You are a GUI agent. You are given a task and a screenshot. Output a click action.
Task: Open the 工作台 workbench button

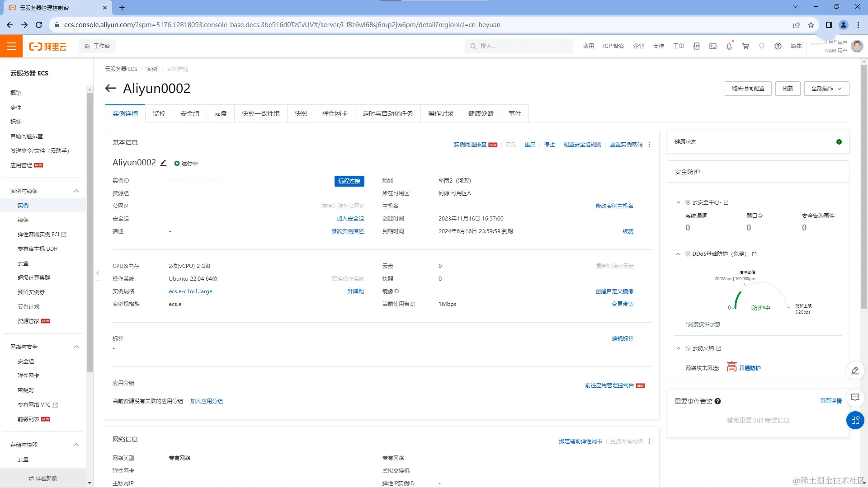(97, 46)
